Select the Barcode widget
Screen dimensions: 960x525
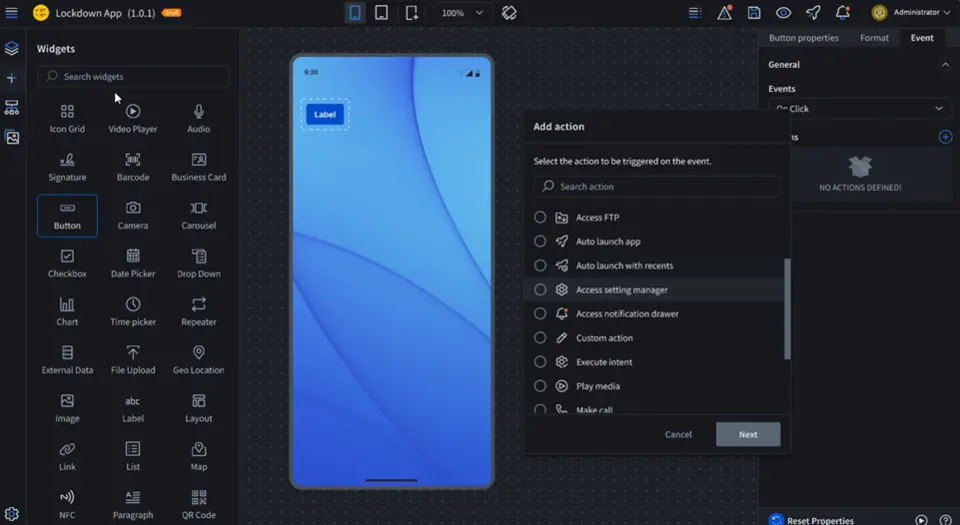(133, 166)
